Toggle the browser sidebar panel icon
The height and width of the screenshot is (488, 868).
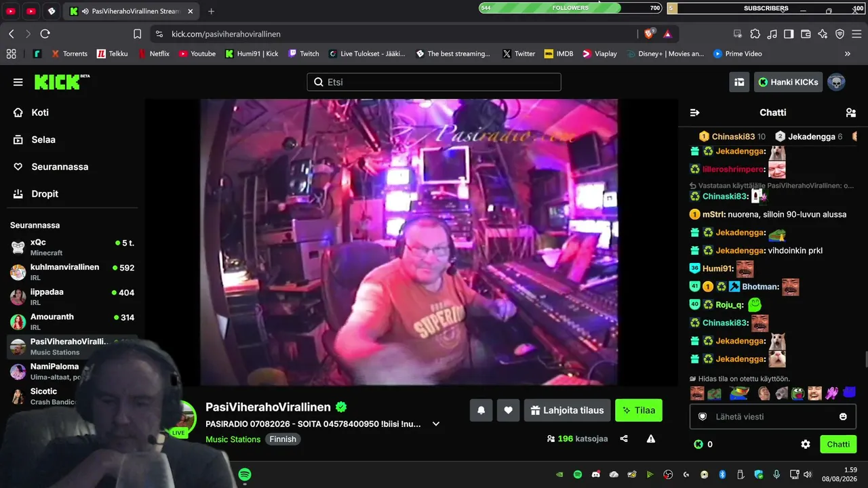coord(789,34)
